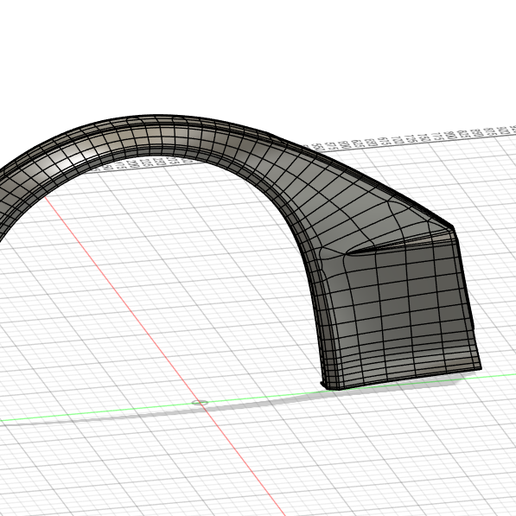
Task: Select the upper right corner of fender
Action: 452,228
